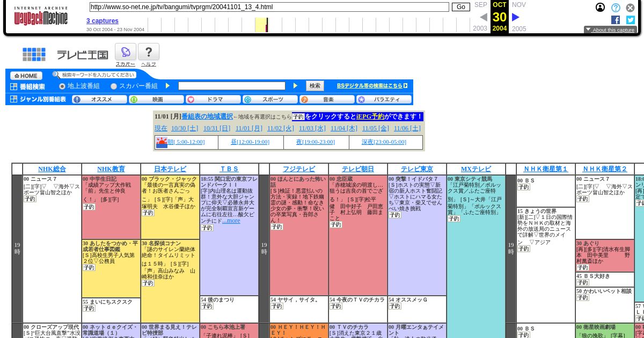Open the テレビ東京 channel header
The height and width of the screenshot is (338, 644).
417,169
